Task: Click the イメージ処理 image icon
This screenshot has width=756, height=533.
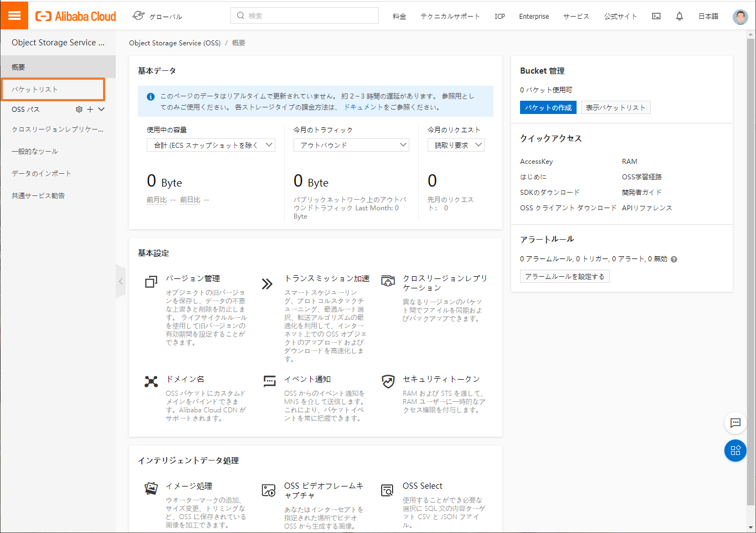Action: coord(151,488)
